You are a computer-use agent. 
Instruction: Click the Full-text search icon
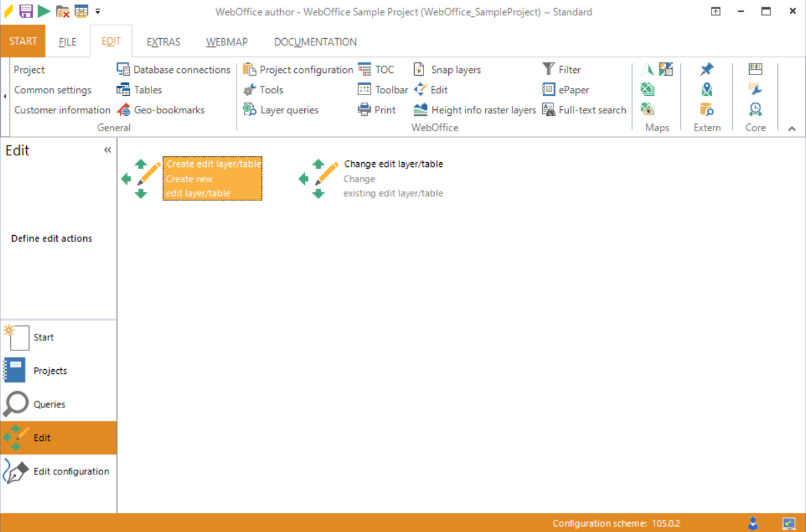coord(549,110)
